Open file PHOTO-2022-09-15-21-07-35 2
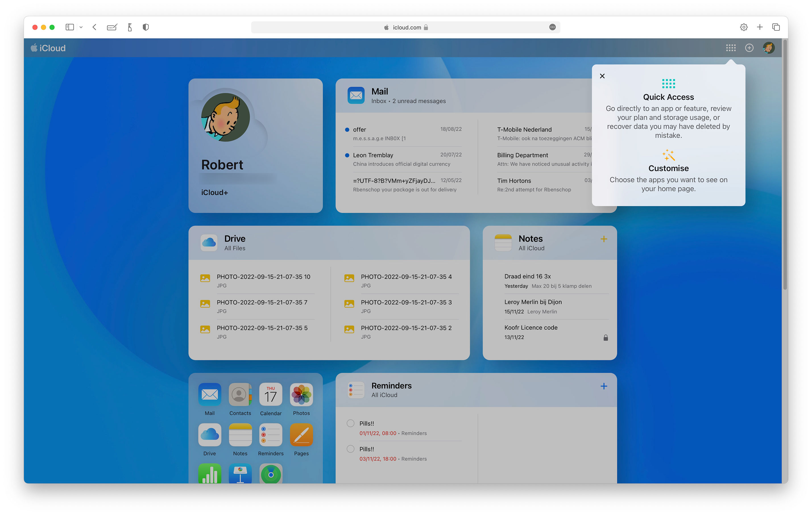812x515 pixels. point(401,332)
